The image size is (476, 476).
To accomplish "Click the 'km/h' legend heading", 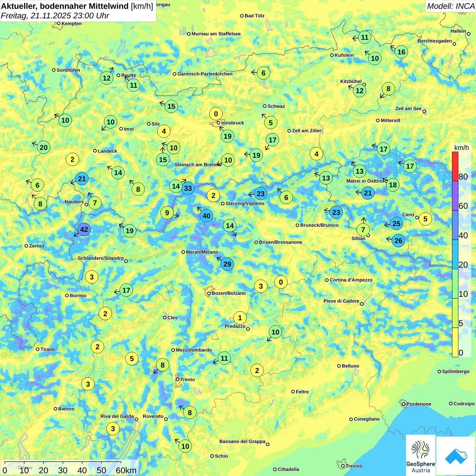I will tap(461, 147).
